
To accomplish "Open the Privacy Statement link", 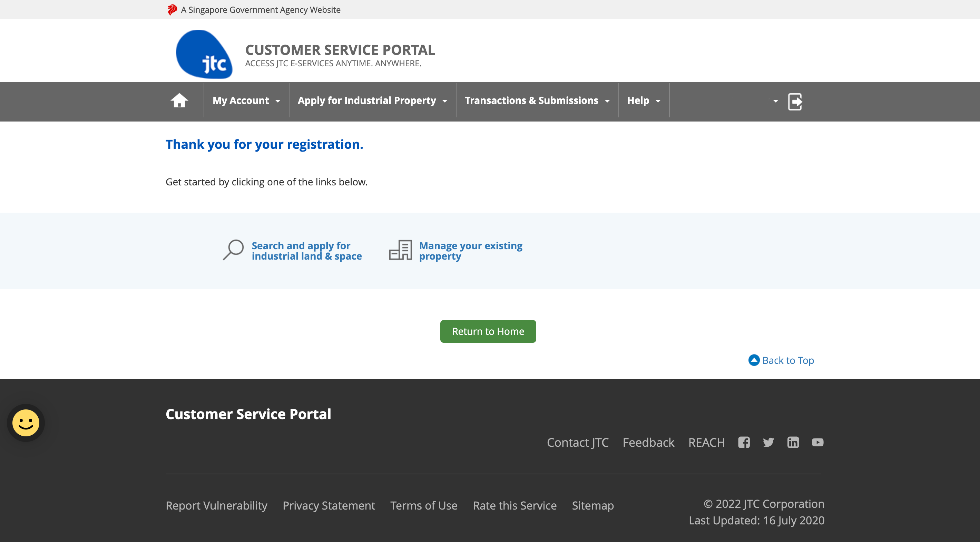I will click(329, 505).
